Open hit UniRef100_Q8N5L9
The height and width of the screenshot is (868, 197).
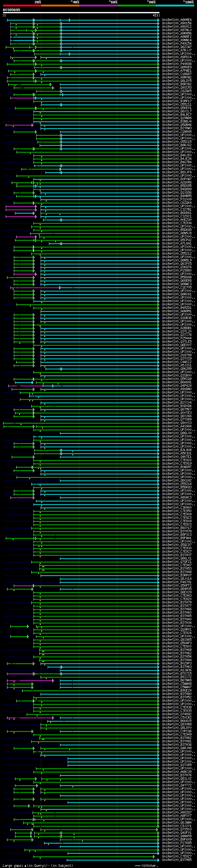[x=177, y=260]
